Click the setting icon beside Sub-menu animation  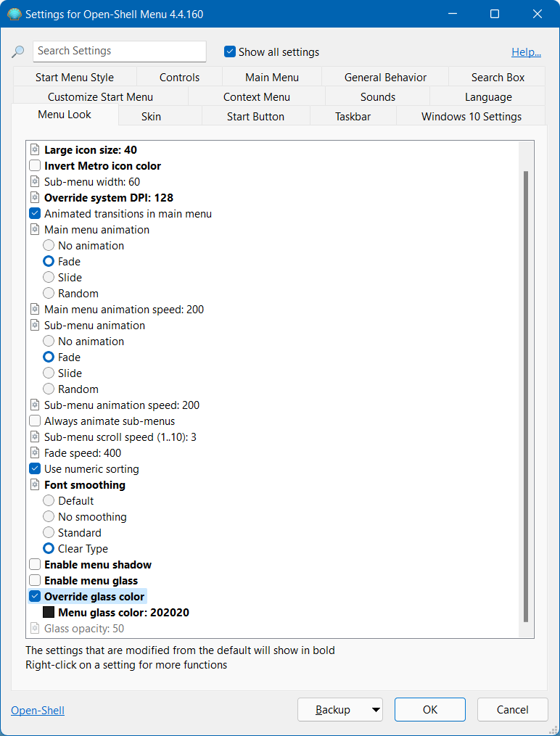(x=35, y=326)
